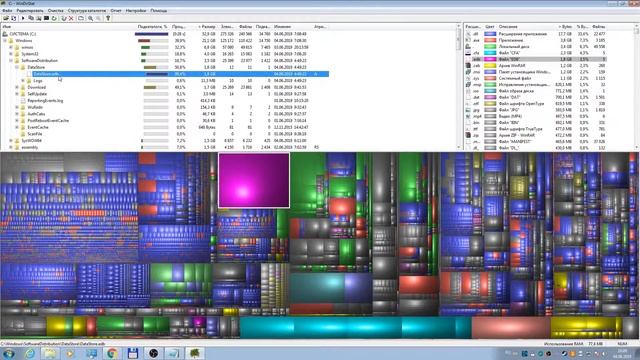Click the Help toolbar icon
640x360 pixels.
108,18
